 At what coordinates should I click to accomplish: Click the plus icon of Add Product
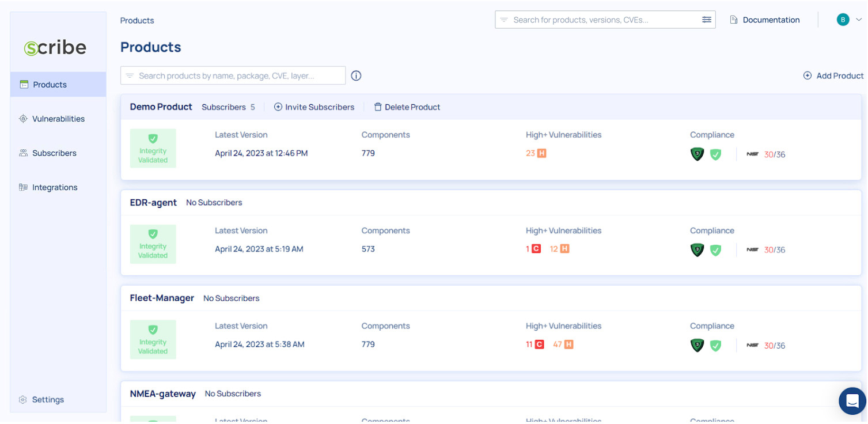[x=808, y=75]
